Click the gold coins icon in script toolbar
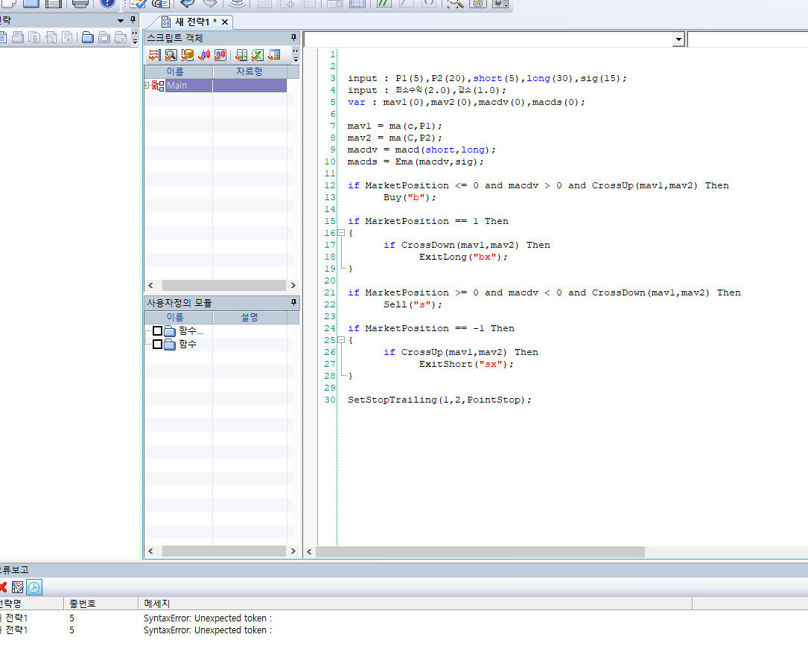Screen dimensions: 808x672 coord(188,55)
